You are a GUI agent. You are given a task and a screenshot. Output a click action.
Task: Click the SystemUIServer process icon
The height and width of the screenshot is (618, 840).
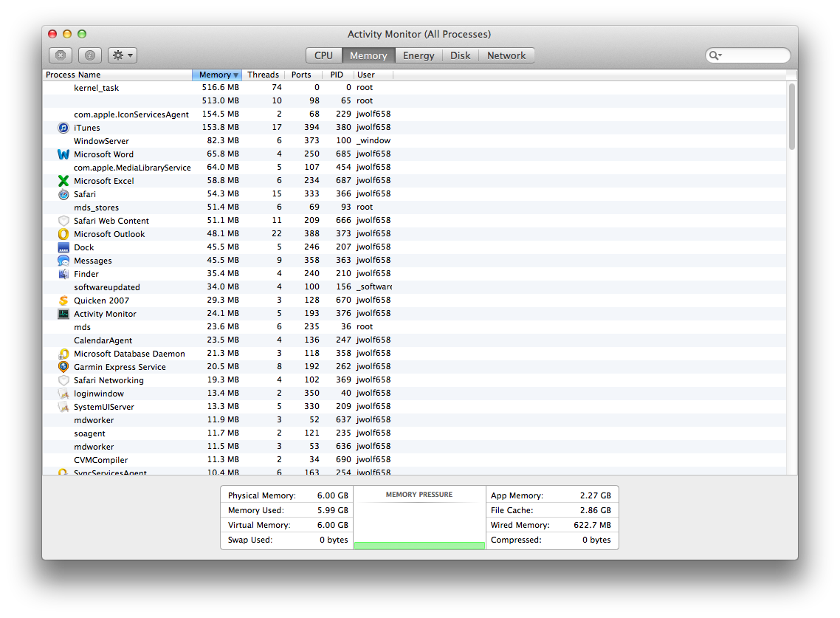[x=63, y=407]
